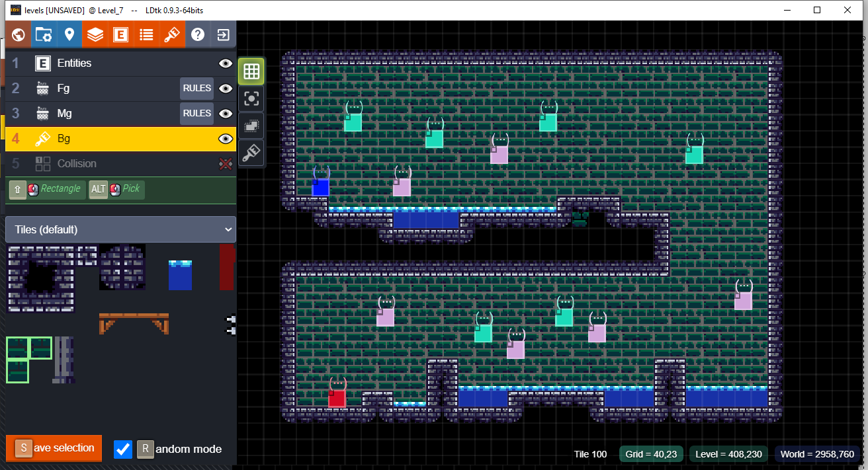Pick the wooden bridge tile in palette
This screenshot has width=868, height=470.
pyautogui.click(x=134, y=324)
